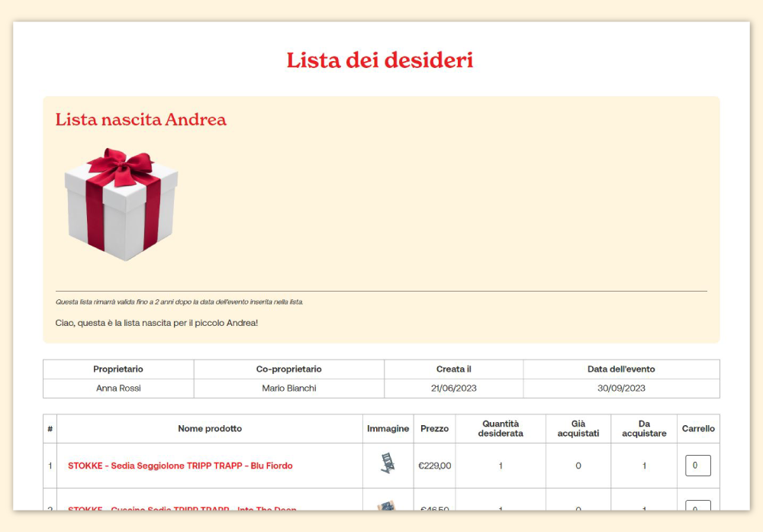This screenshot has height=532, width=763.
Task: Click the Tripp Trapp chair product thumbnail
Action: click(x=388, y=463)
